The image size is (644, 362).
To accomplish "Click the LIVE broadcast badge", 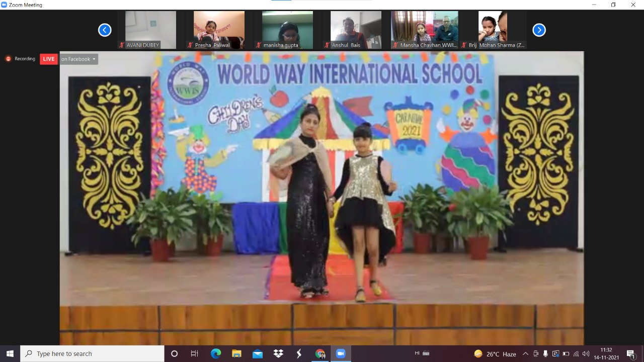I will 49,59.
